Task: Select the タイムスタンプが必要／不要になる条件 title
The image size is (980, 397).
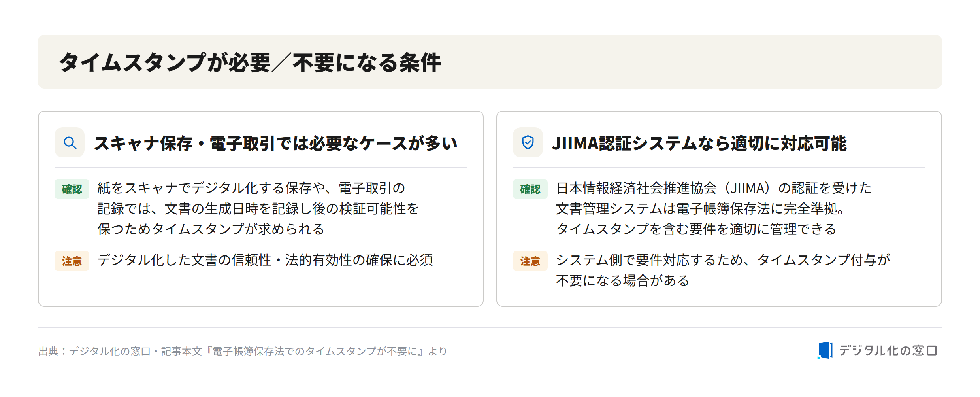Action: pyautogui.click(x=250, y=62)
